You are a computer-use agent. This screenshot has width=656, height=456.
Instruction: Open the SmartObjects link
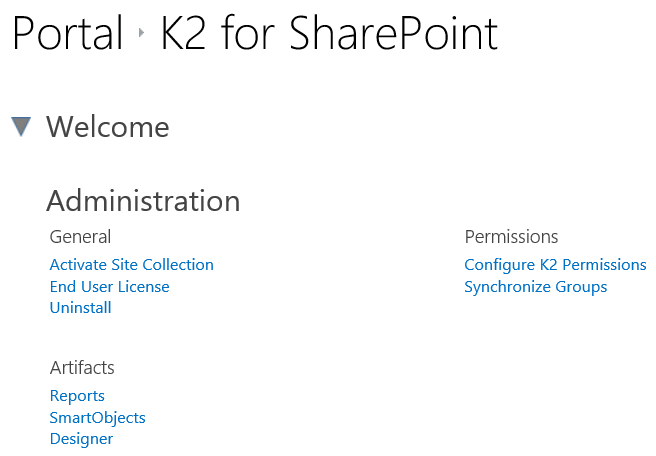pos(97,418)
